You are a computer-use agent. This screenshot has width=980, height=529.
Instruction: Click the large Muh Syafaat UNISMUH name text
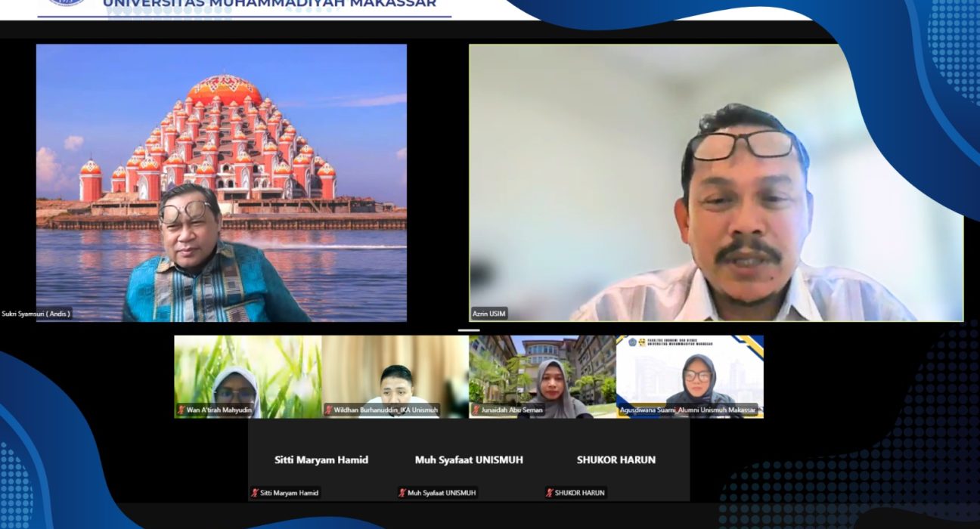pos(469,459)
